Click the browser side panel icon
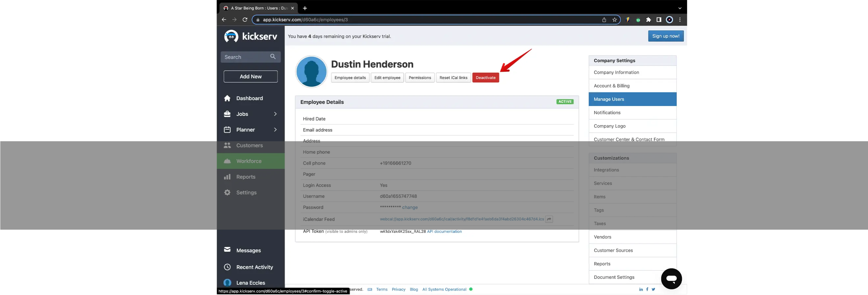The width and height of the screenshot is (868, 295). click(659, 19)
